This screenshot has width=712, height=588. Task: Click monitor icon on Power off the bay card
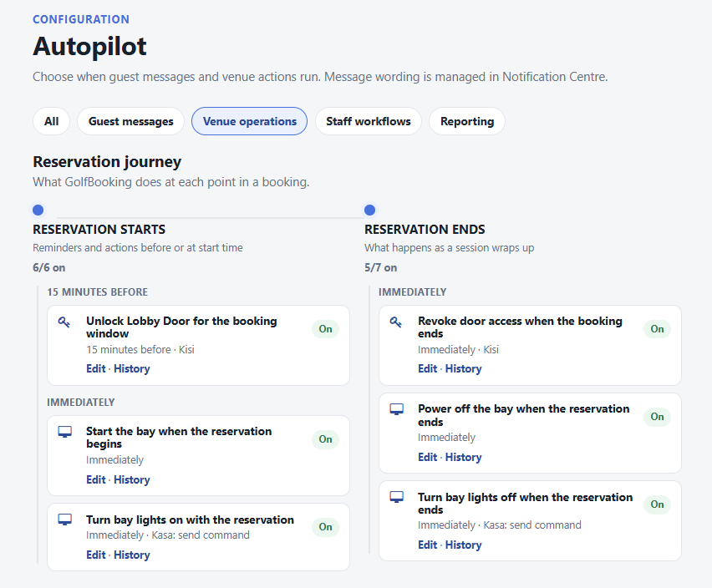[396, 410]
